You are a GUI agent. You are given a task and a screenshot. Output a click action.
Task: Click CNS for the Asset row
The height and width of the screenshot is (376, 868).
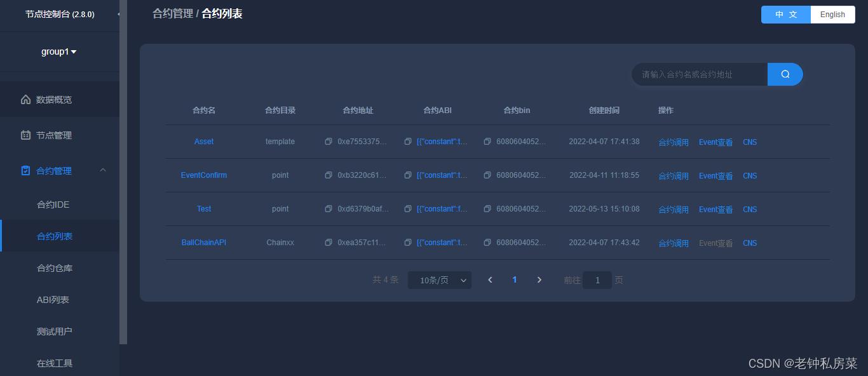(750, 142)
